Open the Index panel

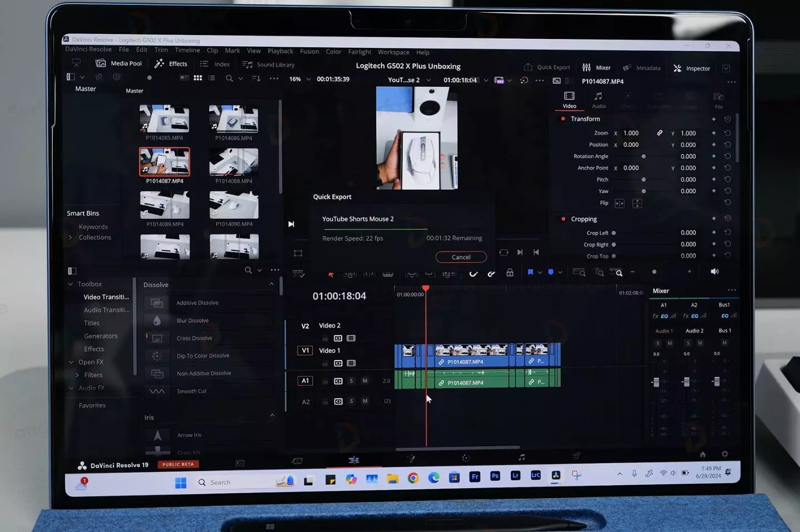point(215,64)
